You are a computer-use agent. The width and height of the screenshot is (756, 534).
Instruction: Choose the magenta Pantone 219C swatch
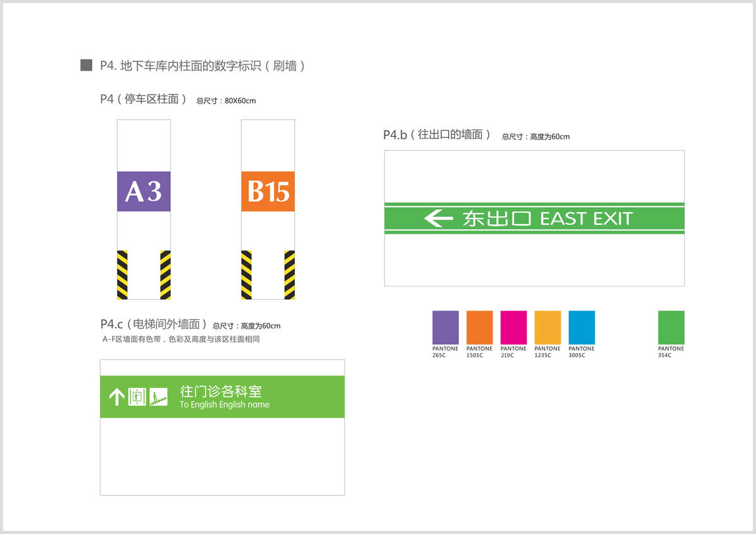coord(513,327)
